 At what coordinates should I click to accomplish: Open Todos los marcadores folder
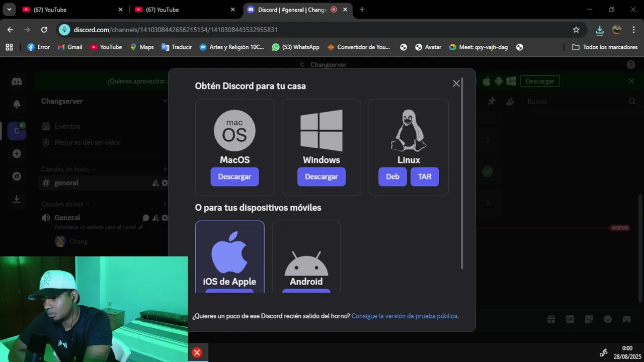604,47
